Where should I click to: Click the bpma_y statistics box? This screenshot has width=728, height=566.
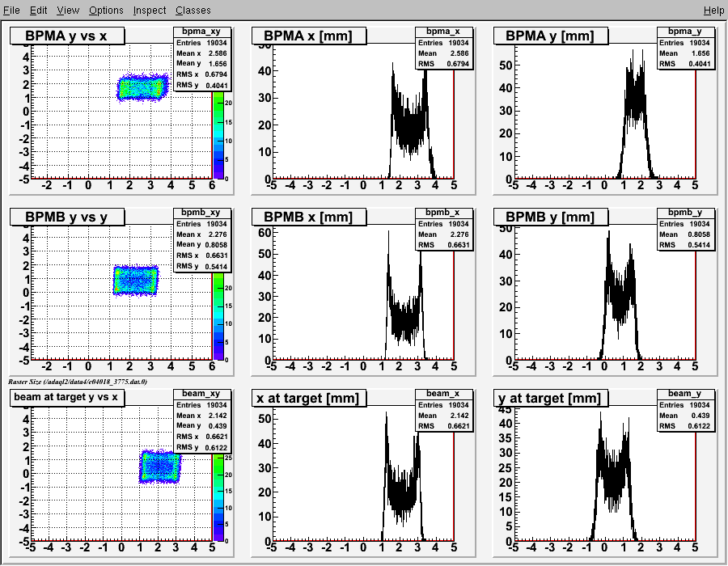click(x=686, y=48)
